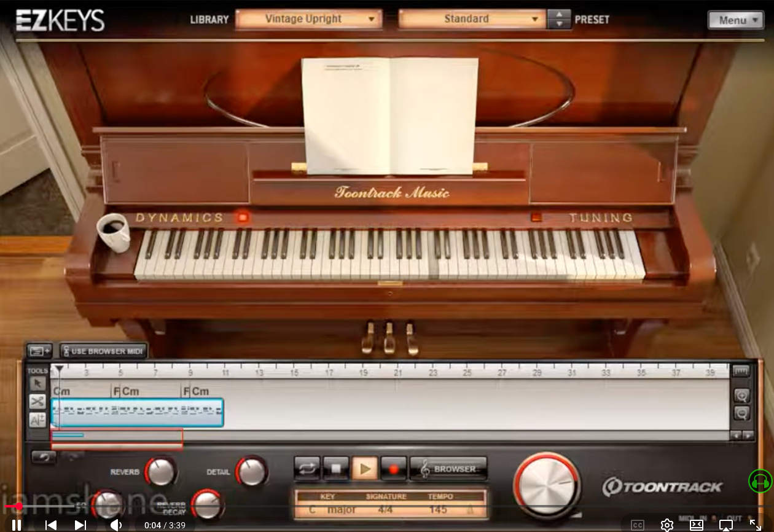Step to previous preset with up arrow

click(558, 15)
